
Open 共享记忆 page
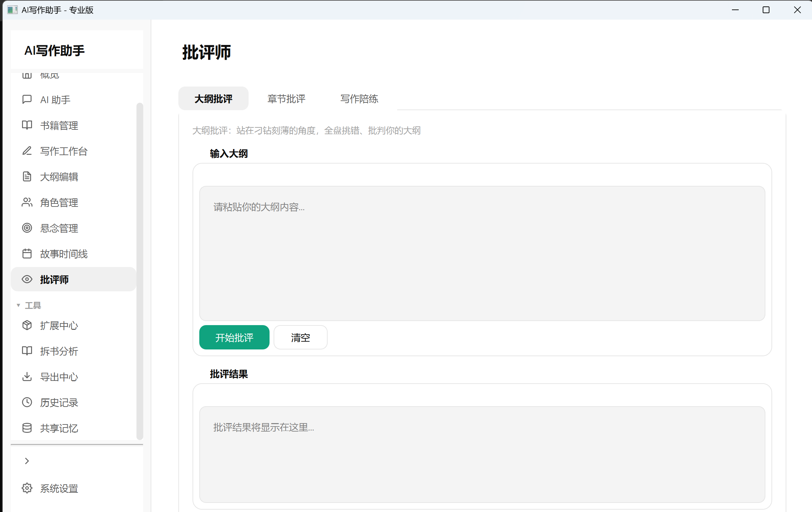point(74,428)
